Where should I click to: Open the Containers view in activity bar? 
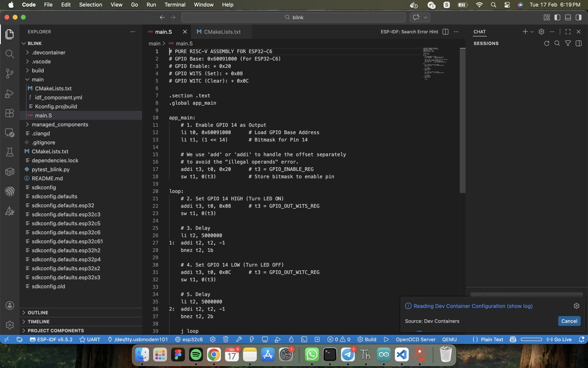coord(10,172)
